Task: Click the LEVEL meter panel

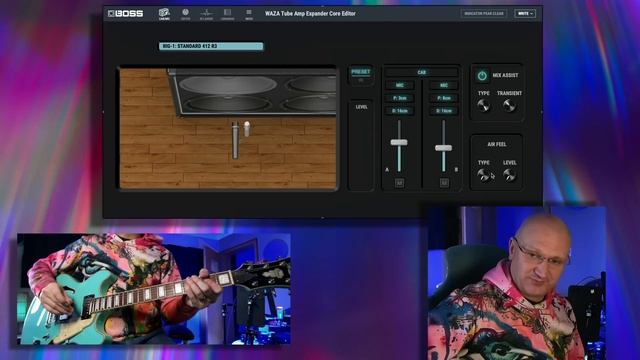Action: (361, 145)
